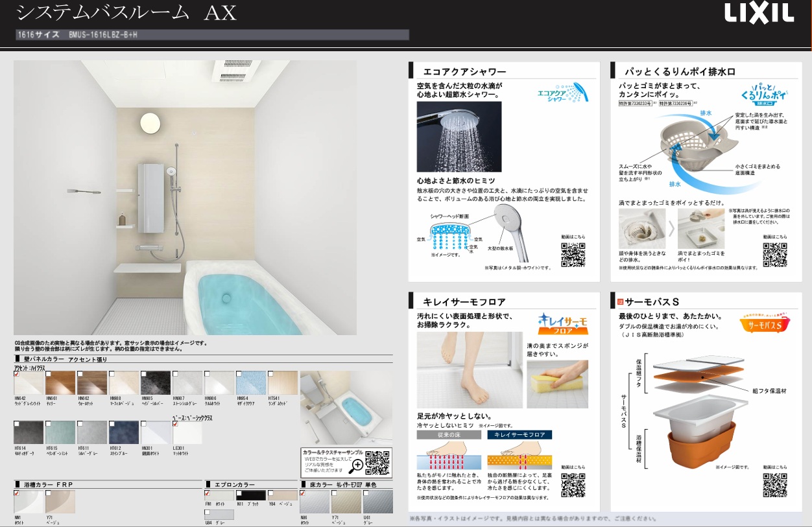This screenshot has width=812, height=527.
Task: Click the sponge cleaning floor photo
Action: (x=558, y=384)
